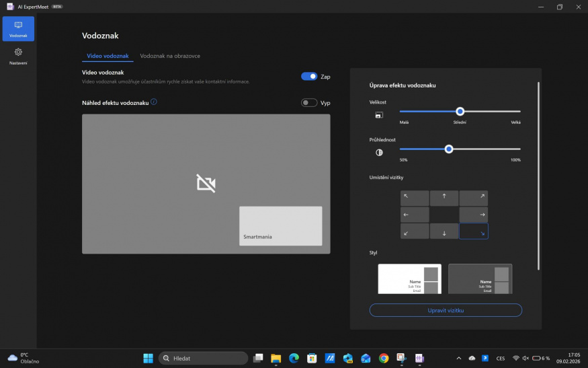Screen dimensions: 588x368
Task: Place the card at middle-left arrow
Action: [415, 215]
